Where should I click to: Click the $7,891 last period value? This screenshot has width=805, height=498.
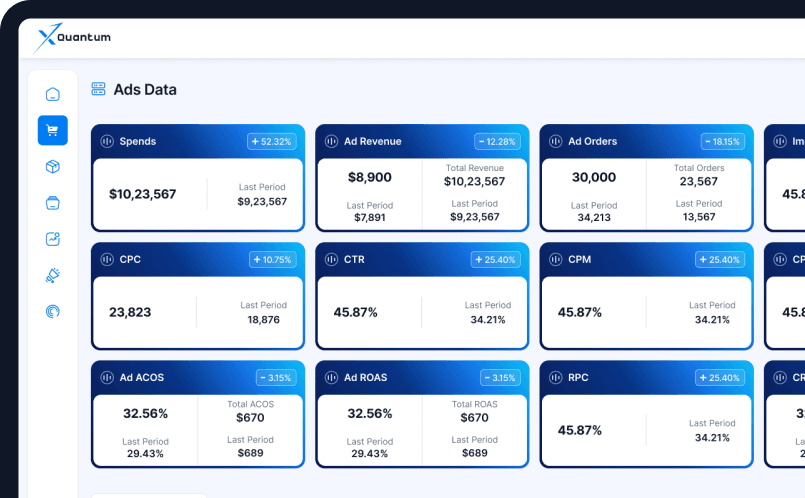370,218
